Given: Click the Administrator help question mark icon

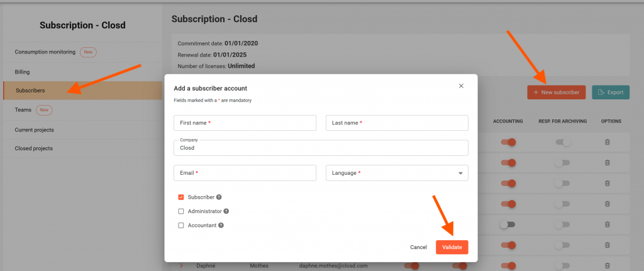Looking at the screenshot, I should click(x=226, y=211).
